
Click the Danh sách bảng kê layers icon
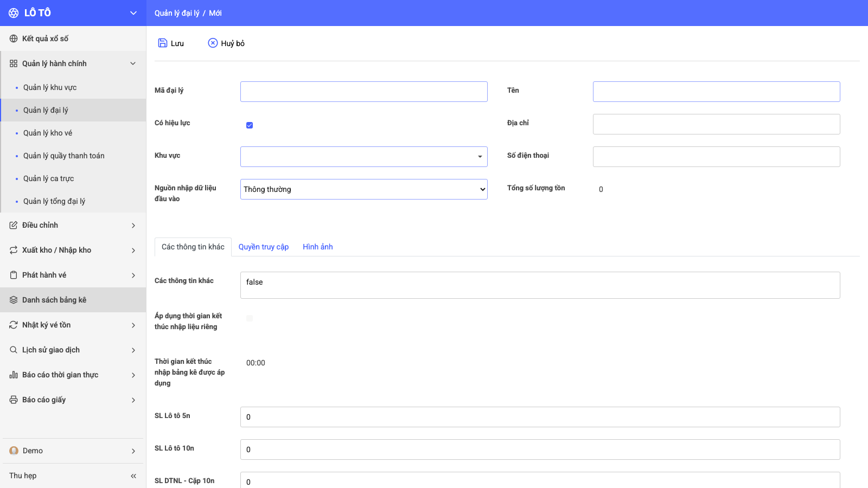pyautogui.click(x=14, y=300)
